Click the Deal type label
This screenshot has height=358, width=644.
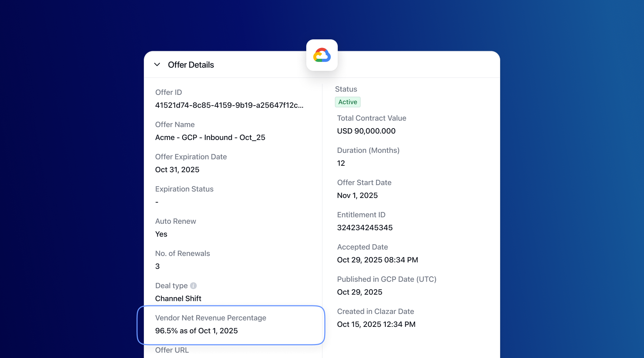click(x=171, y=286)
